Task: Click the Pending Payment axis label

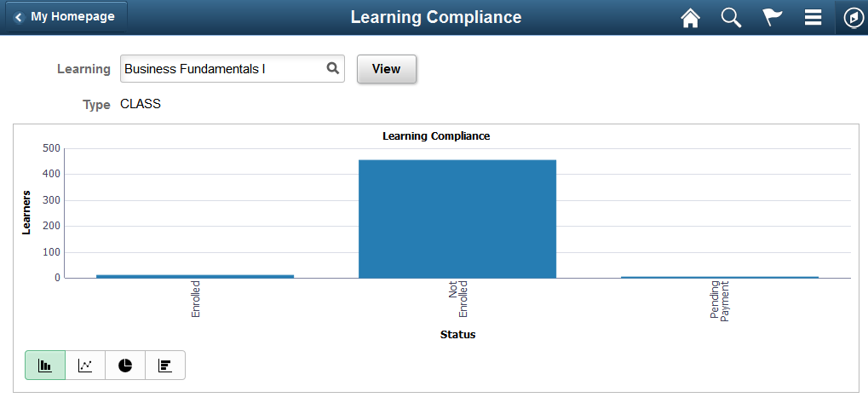Action: 721,301
